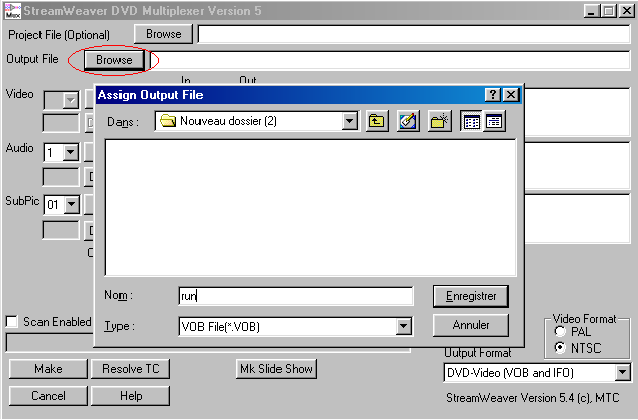
Task: Open the Output Format DVD-Video dropdown
Action: coord(622,372)
